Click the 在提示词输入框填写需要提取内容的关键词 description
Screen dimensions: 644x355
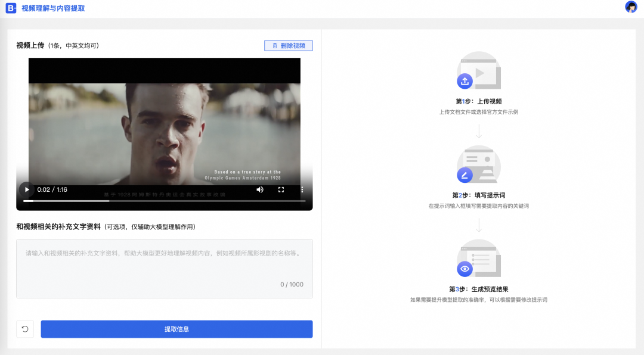(x=478, y=206)
